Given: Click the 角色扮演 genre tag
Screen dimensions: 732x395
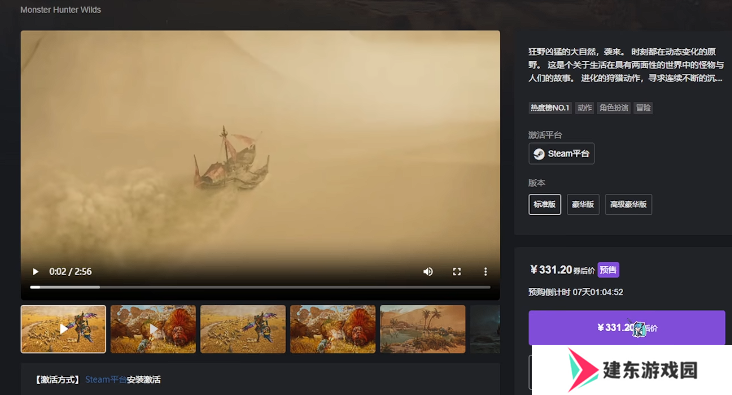Looking at the screenshot, I should point(614,108).
